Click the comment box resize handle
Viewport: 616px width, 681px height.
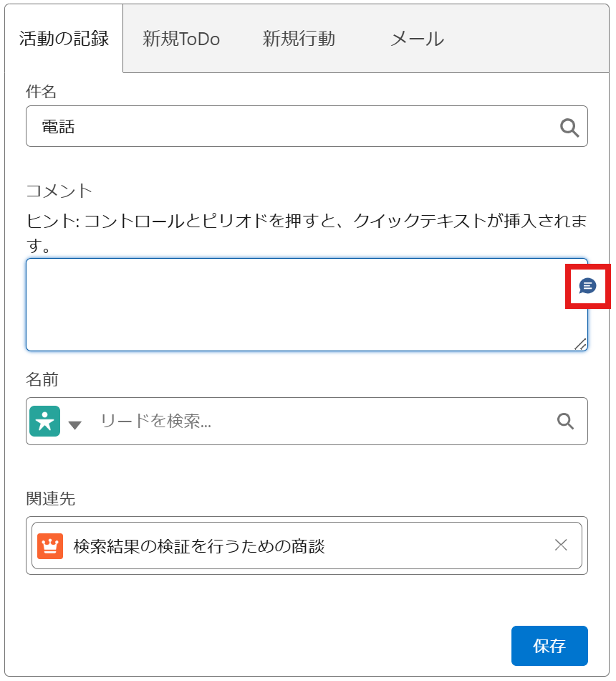pyautogui.click(x=580, y=344)
